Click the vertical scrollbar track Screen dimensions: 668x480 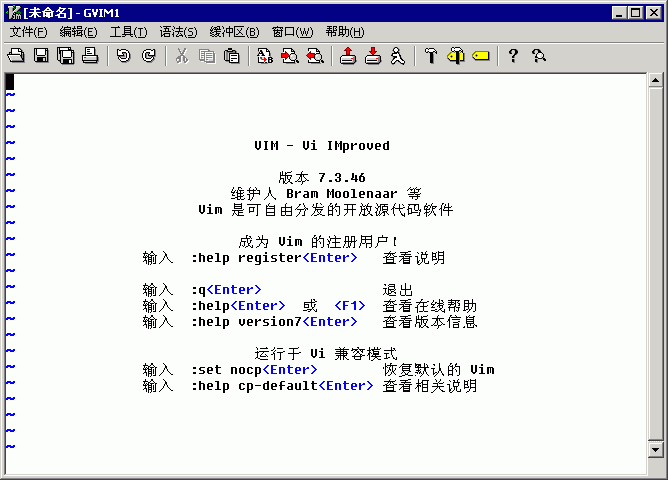point(655,264)
